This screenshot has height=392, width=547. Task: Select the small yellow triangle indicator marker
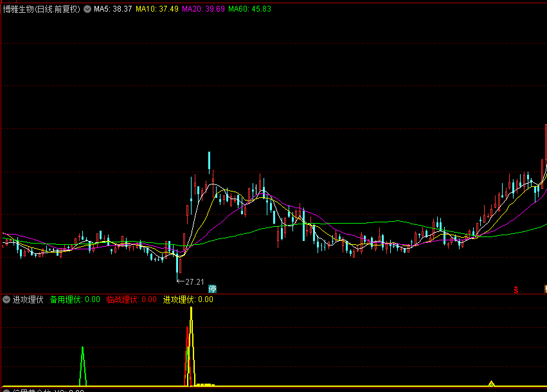click(491, 384)
